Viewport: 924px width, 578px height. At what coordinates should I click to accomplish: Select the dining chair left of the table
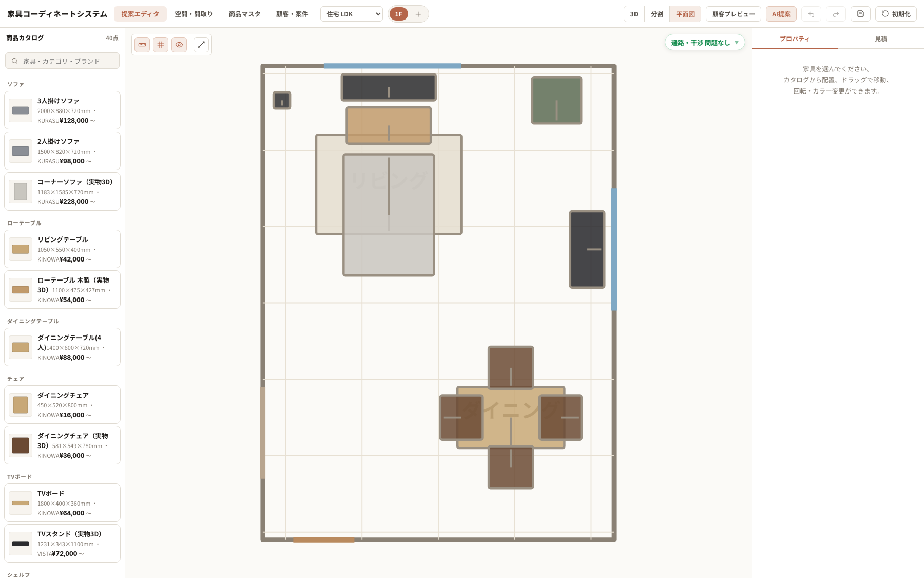(460, 417)
